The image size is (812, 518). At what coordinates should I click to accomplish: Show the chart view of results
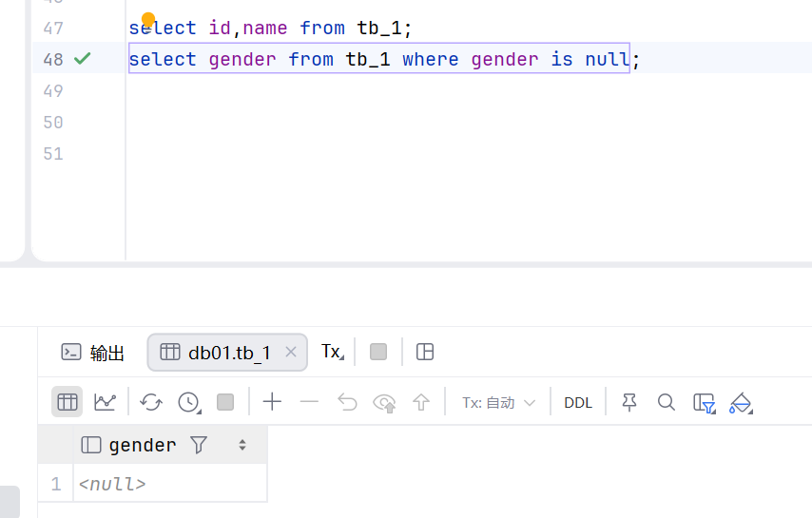105,401
